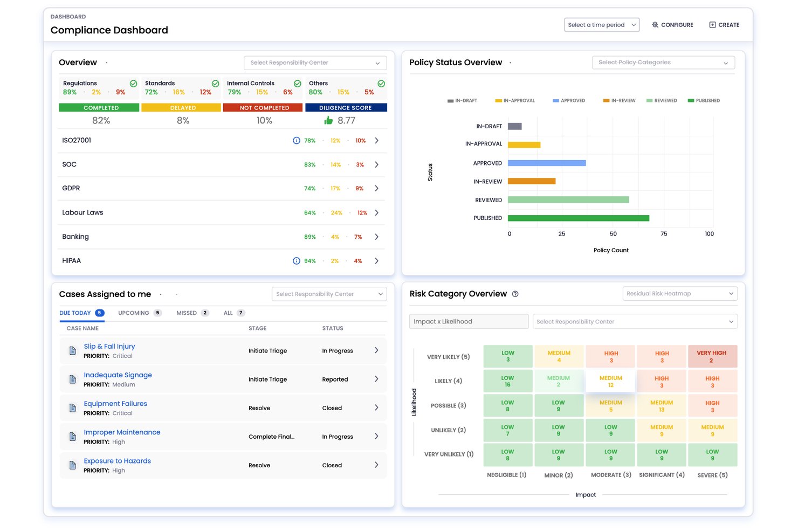
Task: Click the Configure gear icon
Action: click(x=655, y=25)
